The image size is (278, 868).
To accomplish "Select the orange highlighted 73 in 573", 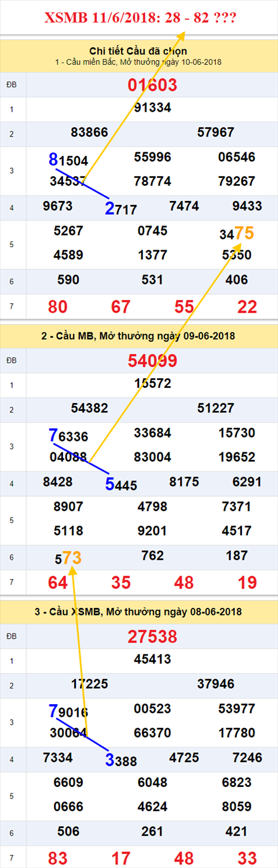I will click(x=72, y=558).
